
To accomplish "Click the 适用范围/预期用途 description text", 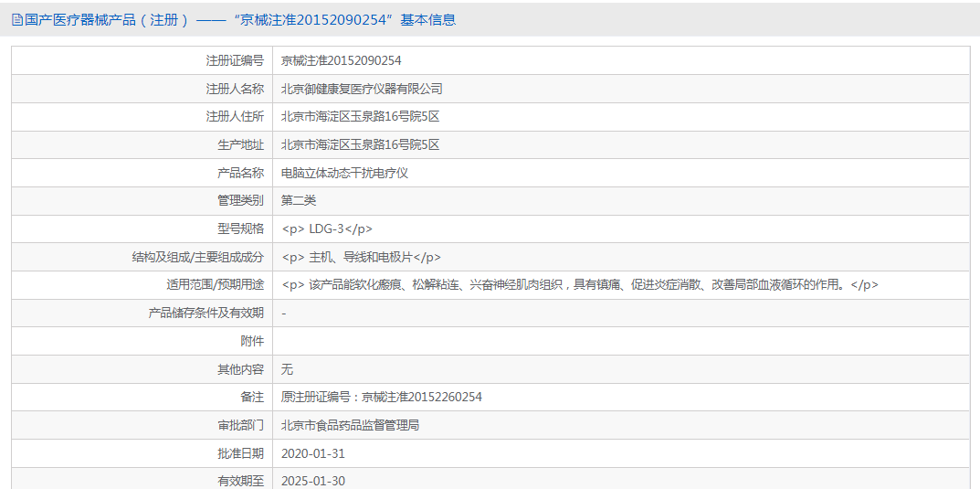I will (580, 285).
